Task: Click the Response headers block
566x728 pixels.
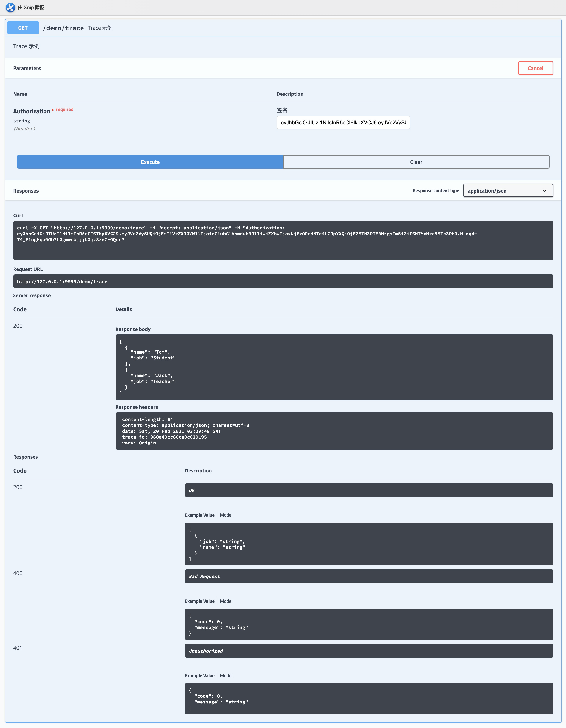Action: (334, 431)
